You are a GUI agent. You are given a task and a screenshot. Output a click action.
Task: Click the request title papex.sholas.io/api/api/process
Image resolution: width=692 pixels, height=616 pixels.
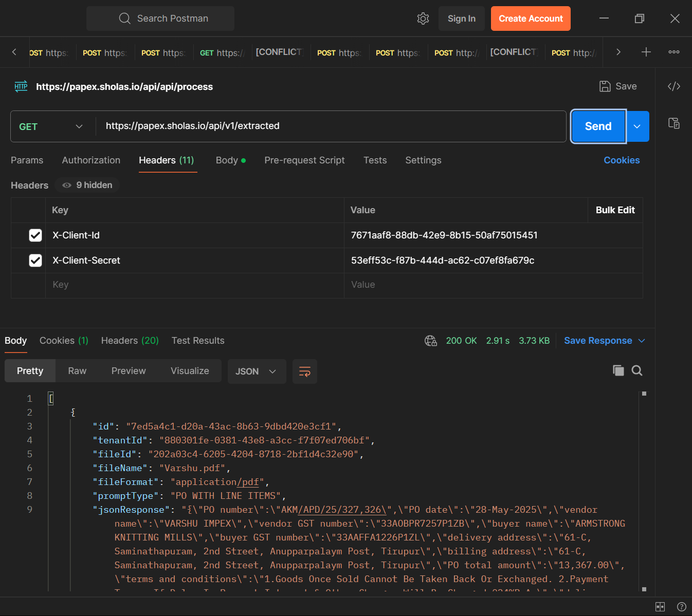[x=124, y=87]
